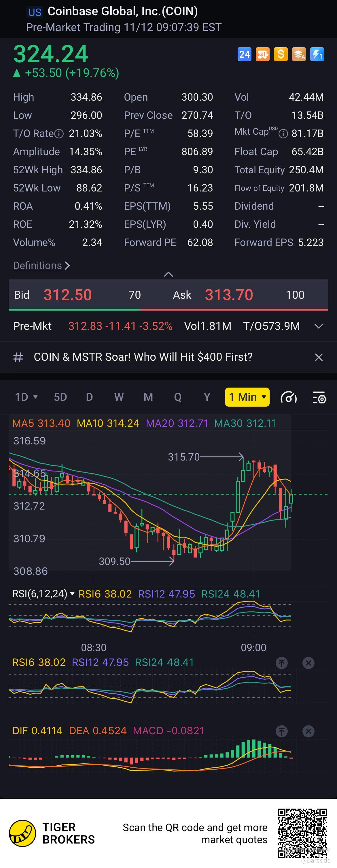The height and width of the screenshot is (868, 337).
Task: Dismiss the COIN & MSTR topic banner
Action: tap(319, 357)
